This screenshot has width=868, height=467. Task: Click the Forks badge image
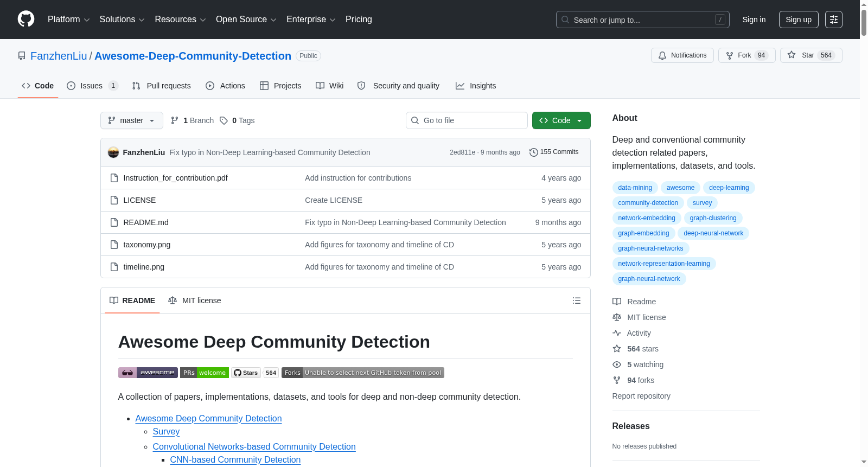tap(363, 373)
